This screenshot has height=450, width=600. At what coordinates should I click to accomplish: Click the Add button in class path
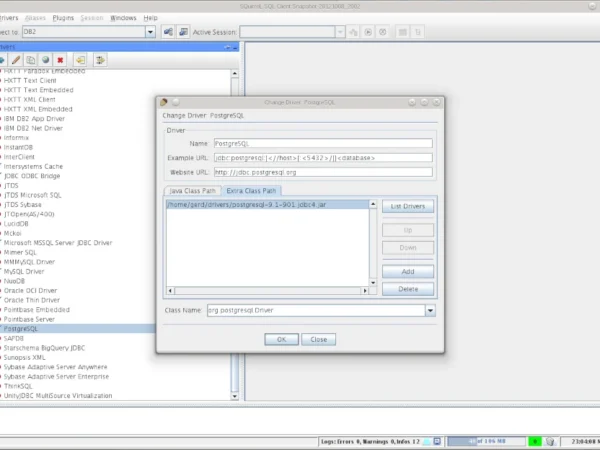(407, 272)
